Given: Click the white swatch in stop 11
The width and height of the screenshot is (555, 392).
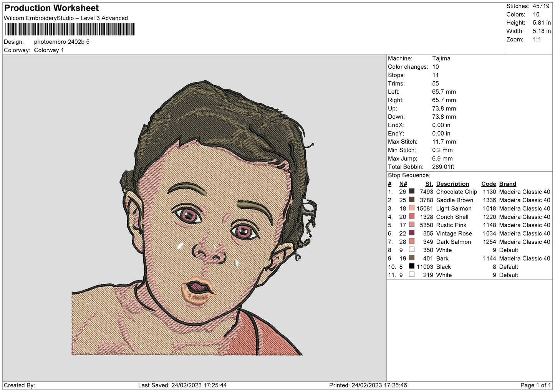Looking at the screenshot, I should [412, 275].
